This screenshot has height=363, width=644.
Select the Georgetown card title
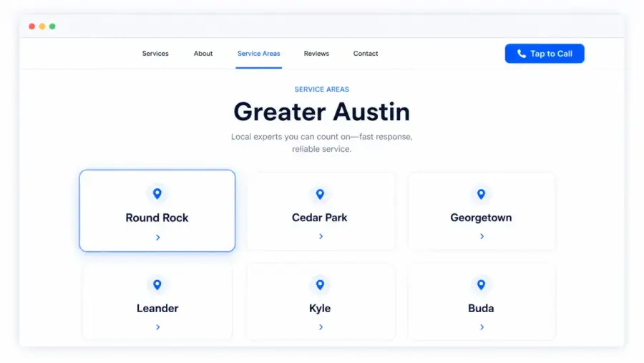(x=481, y=218)
